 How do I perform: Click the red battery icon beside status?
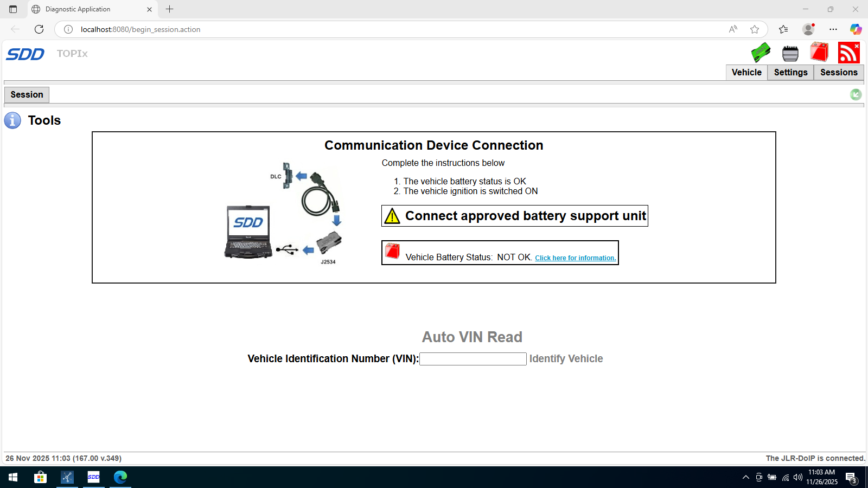coord(392,251)
